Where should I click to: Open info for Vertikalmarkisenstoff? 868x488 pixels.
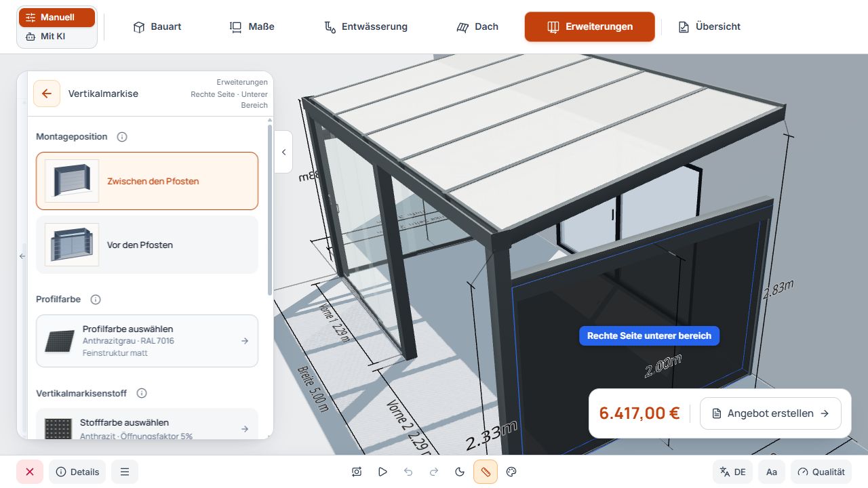click(x=142, y=393)
